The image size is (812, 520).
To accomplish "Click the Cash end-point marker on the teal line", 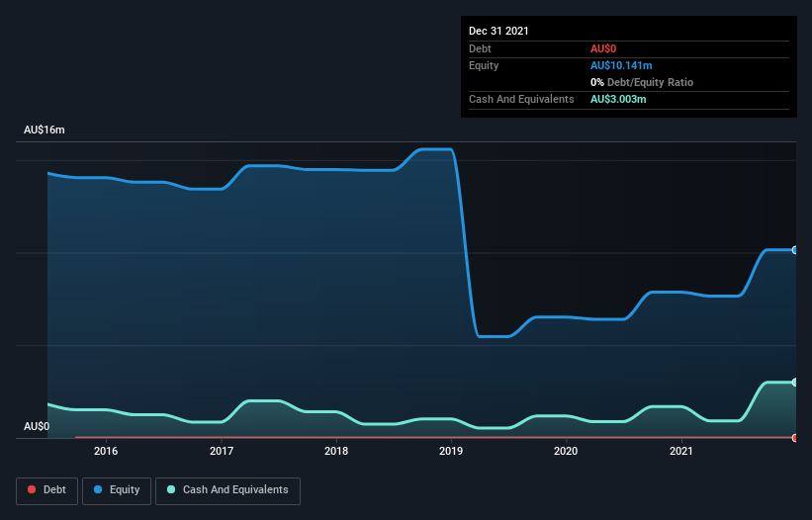I will (795, 383).
